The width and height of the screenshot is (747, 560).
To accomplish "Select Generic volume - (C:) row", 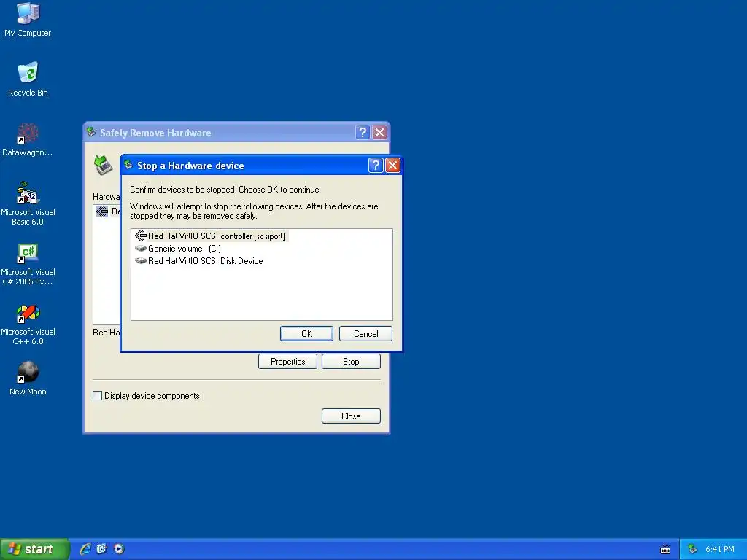I will point(178,249).
